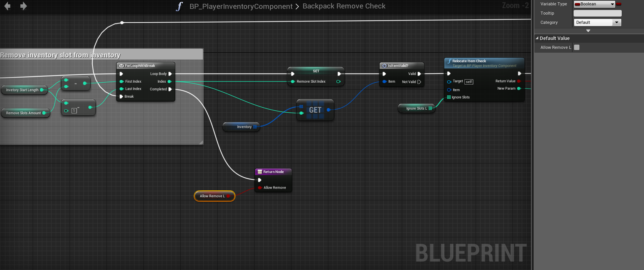The image size is (644, 270).
Task: Open the Variable Type Boolean dropdown
Action: pos(594,4)
